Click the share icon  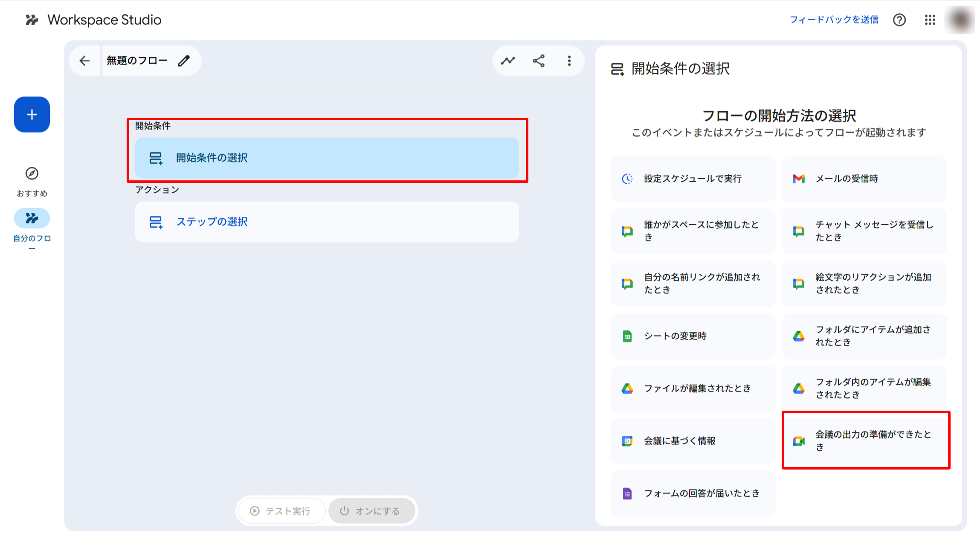(x=539, y=61)
